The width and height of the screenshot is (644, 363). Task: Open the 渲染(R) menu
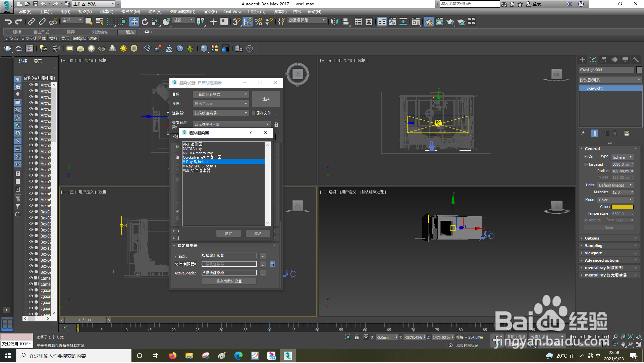coord(210,12)
